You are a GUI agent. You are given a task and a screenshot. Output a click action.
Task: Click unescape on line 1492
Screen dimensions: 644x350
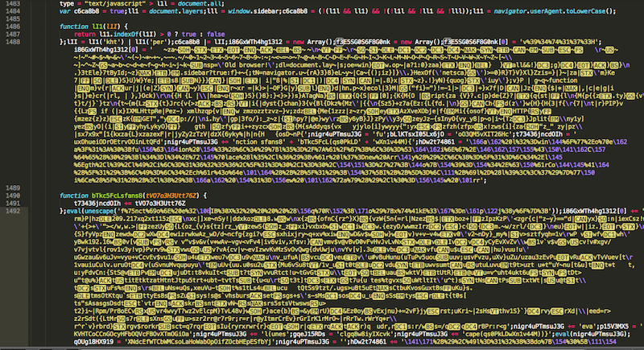[100, 211]
